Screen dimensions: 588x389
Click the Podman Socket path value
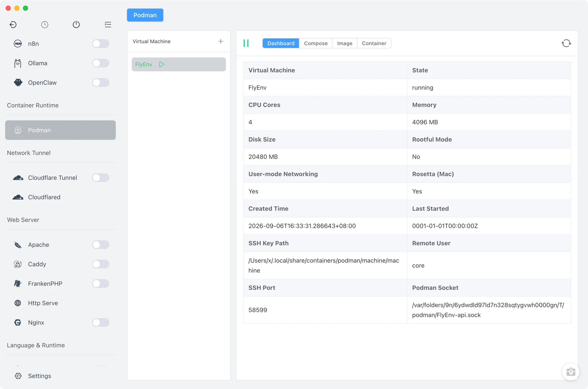point(488,310)
